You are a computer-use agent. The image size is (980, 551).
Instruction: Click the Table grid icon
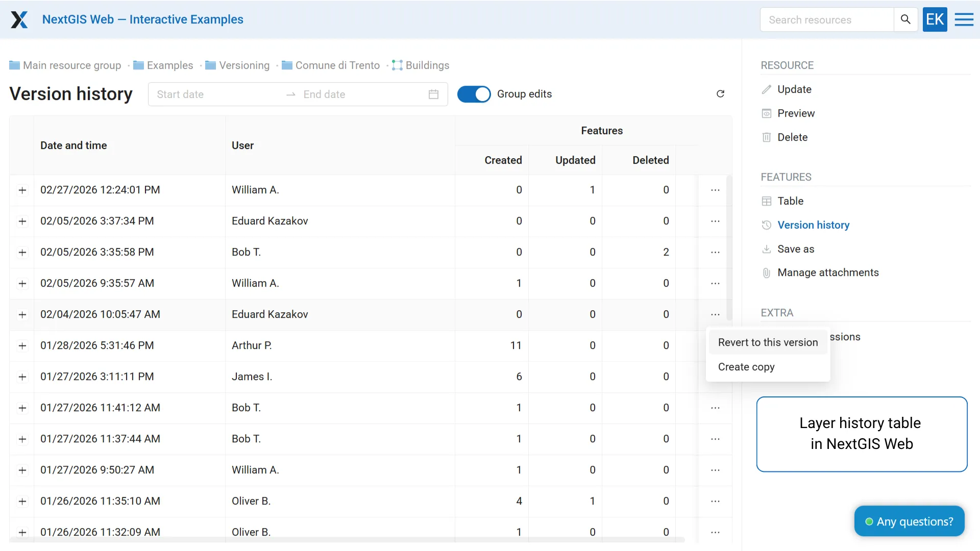click(766, 201)
